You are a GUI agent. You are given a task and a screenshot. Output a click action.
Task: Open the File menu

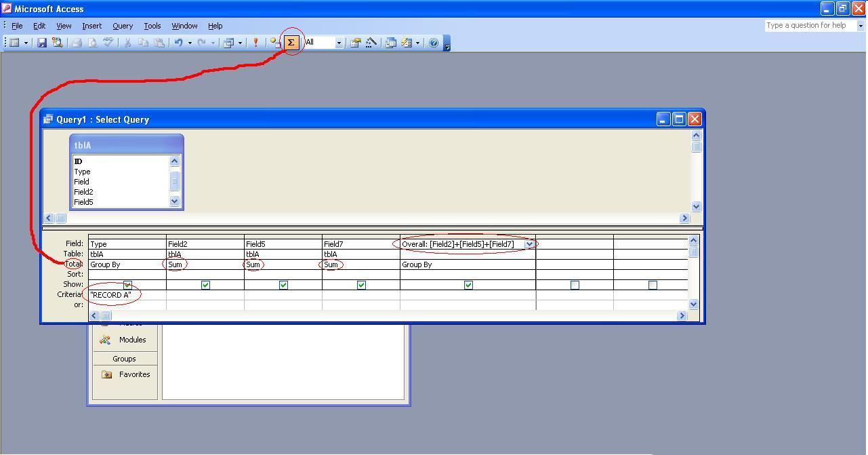[x=17, y=26]
